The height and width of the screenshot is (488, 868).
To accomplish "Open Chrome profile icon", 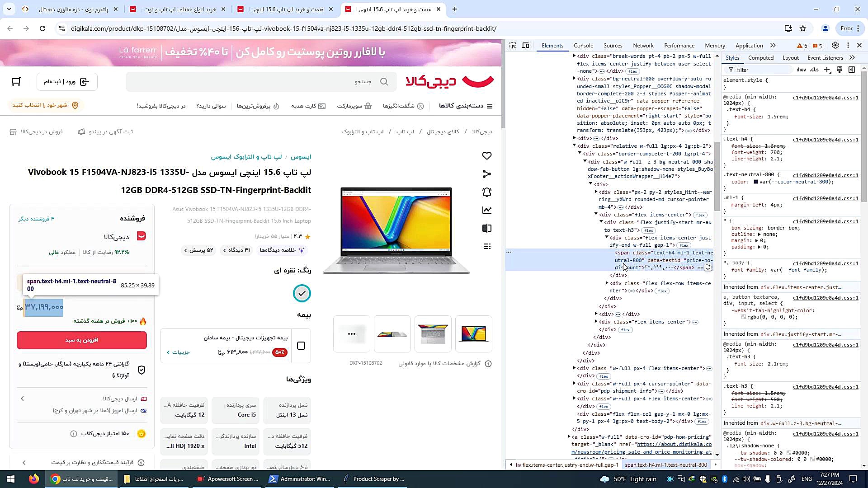I will (825, 28).
